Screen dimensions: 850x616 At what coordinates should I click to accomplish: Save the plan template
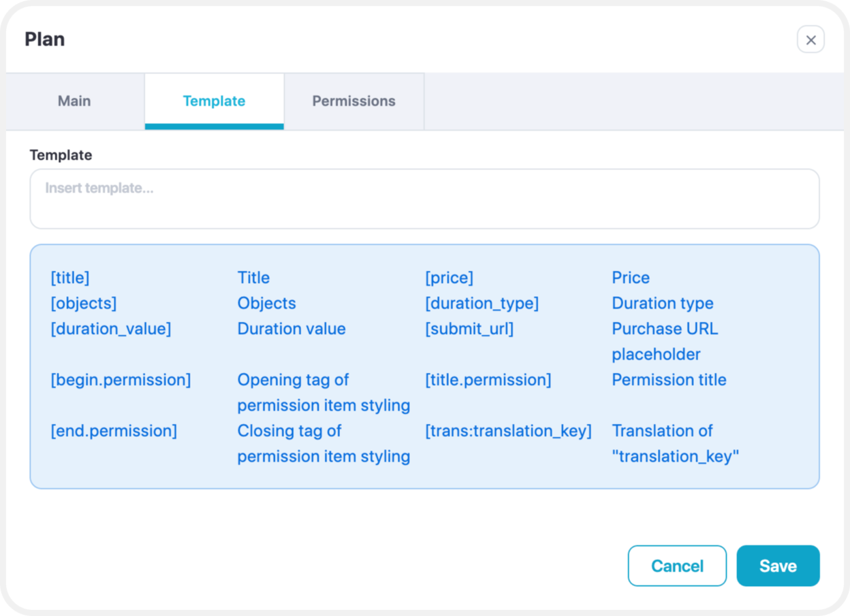tap(778, 566)
